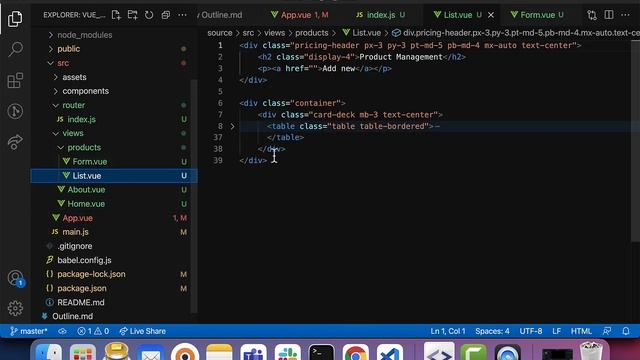Unfold the collapsed table element on line 8

coord(232,126)
